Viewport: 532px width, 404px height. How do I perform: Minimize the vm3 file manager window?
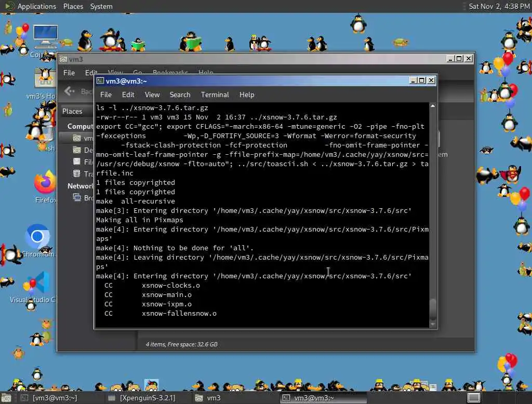coord(450,59)
